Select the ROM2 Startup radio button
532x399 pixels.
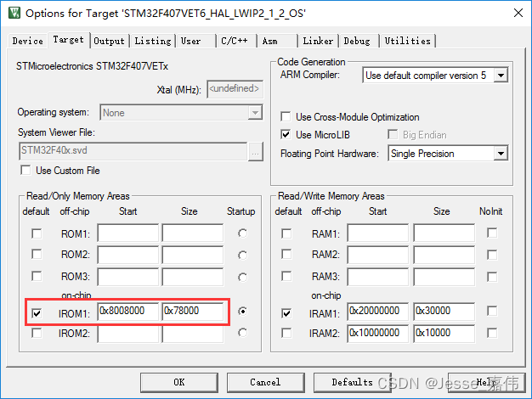click(x=242, y=255)
